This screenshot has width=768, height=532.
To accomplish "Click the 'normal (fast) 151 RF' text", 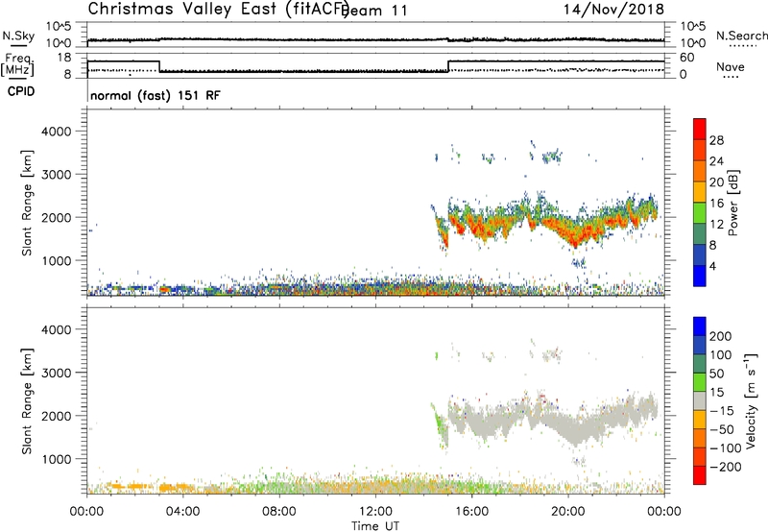I will coord(156,95).
